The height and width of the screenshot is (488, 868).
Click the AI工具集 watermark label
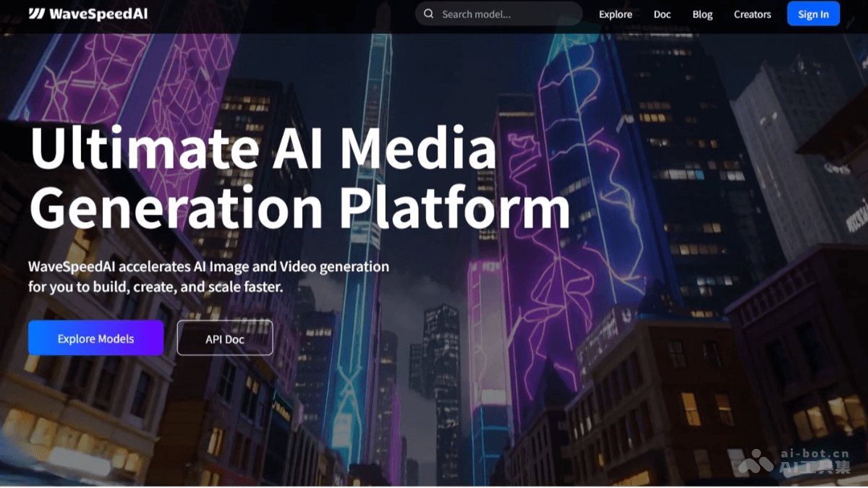[814, 468]
